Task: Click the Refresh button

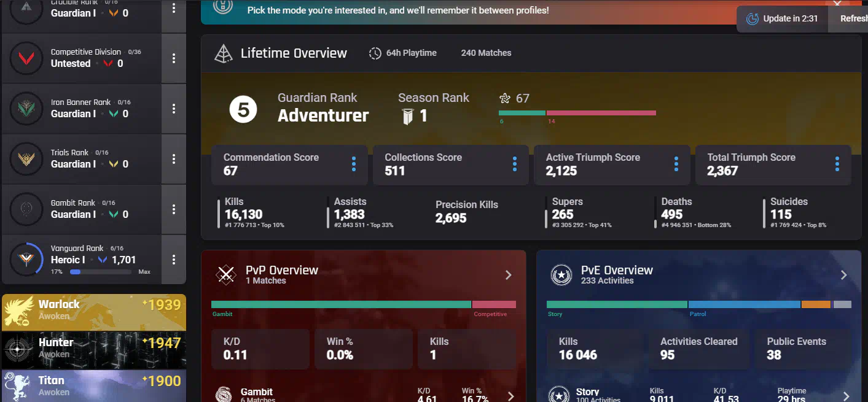Action: pos(853,18)
